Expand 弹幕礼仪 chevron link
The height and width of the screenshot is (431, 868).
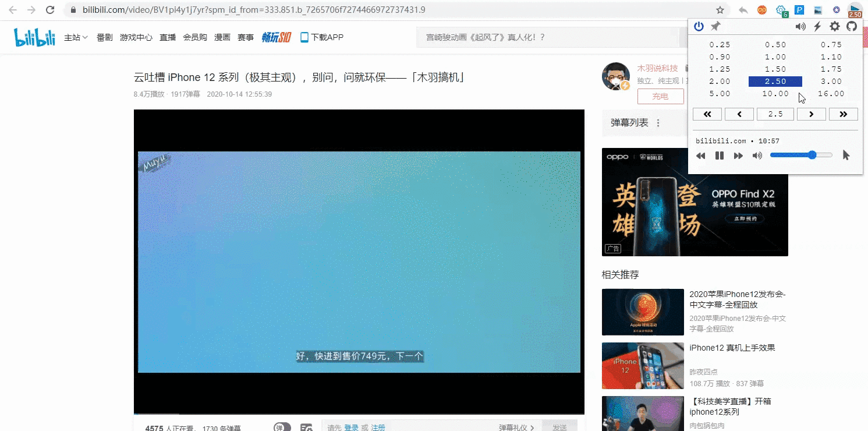tap(516, 428)
